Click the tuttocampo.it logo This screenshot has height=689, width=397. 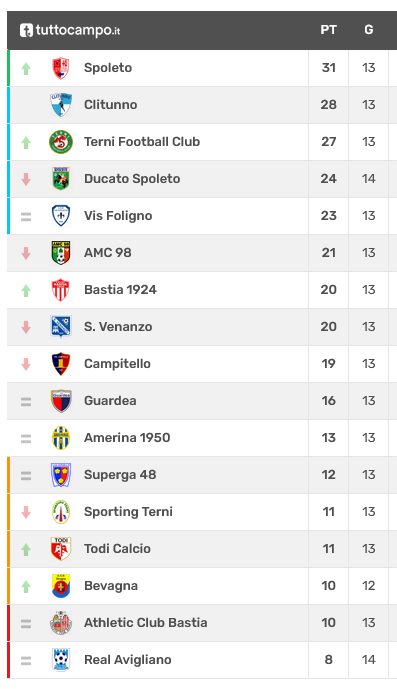click(69, 30)
